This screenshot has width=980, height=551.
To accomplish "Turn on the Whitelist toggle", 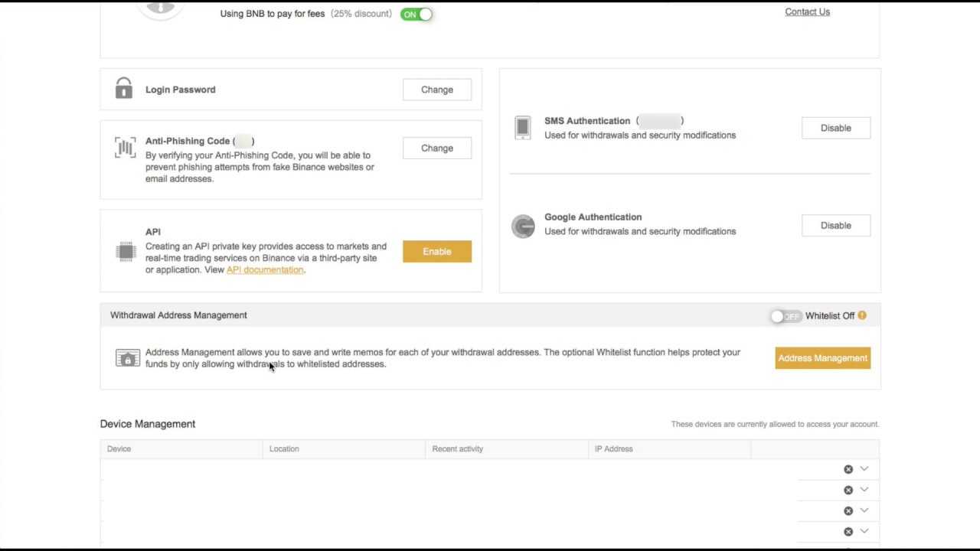I will 786,316.
